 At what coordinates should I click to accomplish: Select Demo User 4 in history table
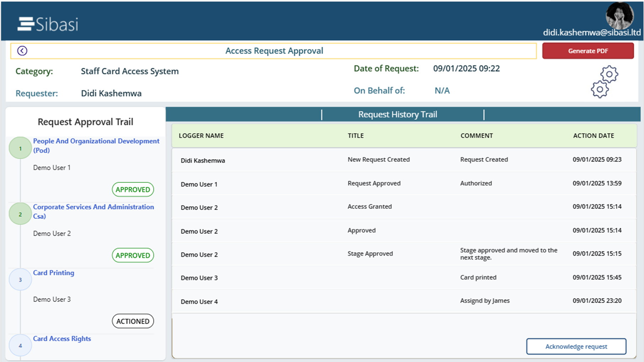pyautogui.click(x=199, y=302)
